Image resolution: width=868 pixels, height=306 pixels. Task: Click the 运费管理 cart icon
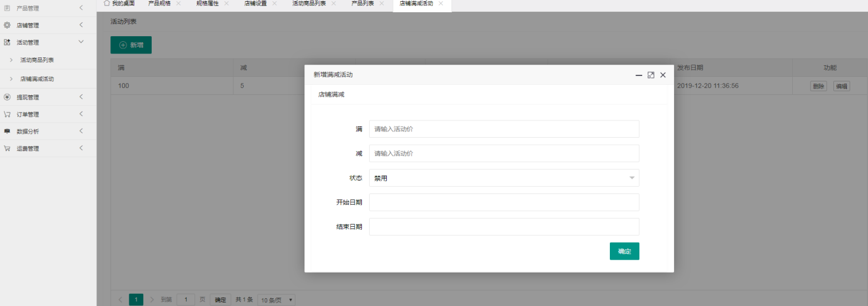[7, 149]
